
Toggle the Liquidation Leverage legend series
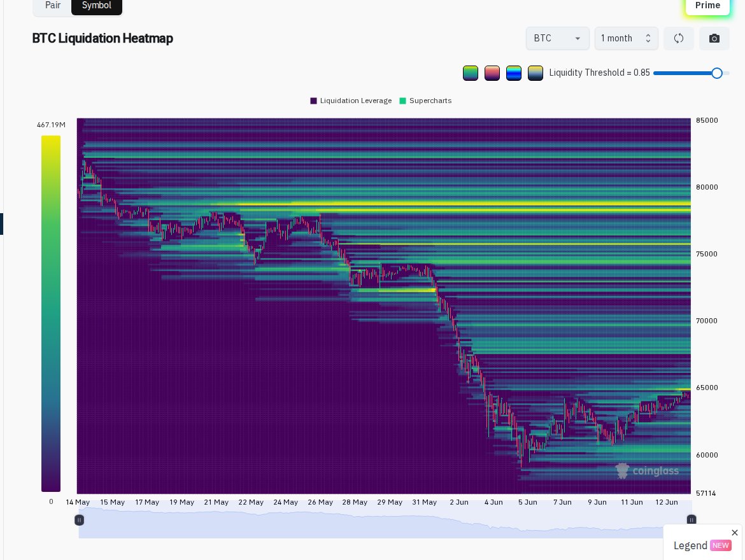tap(351, 101)
